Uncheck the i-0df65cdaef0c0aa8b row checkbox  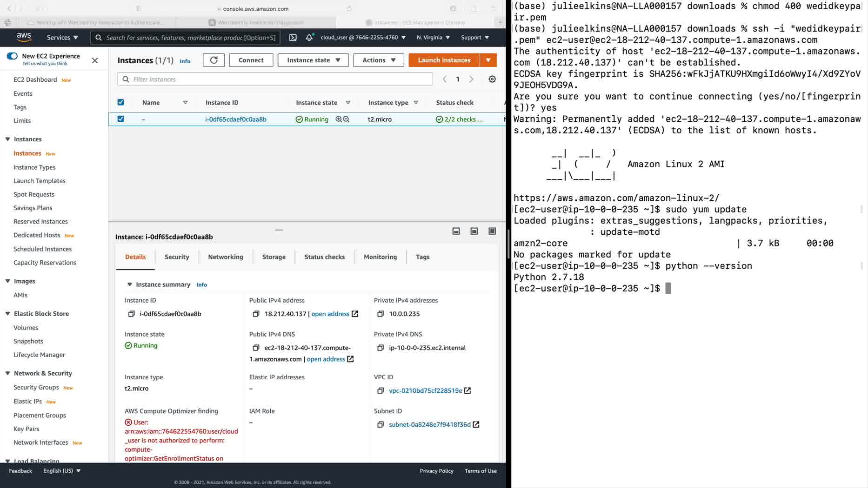(x=120, y=119)
